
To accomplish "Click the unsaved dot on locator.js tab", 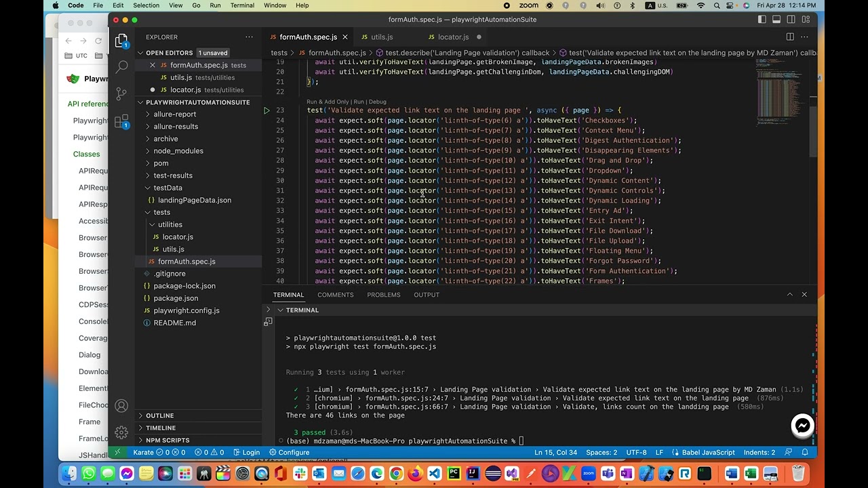I will coord(479,37).
